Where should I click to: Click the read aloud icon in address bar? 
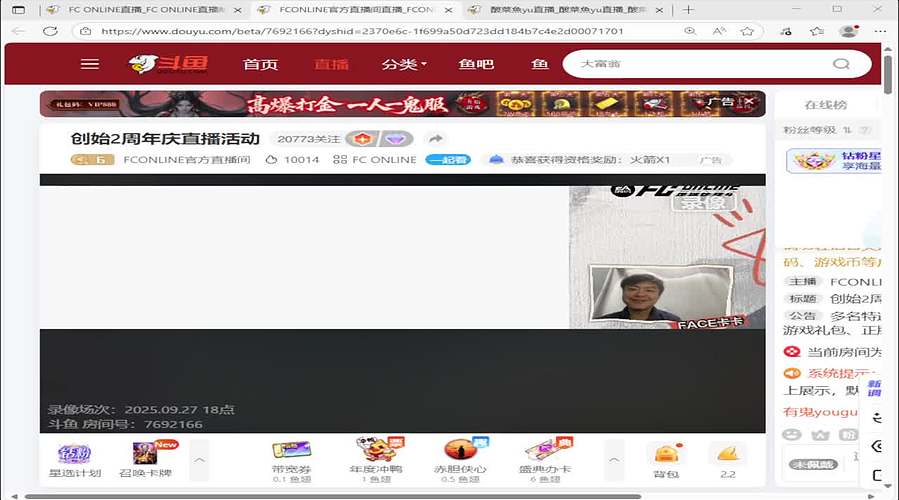(719, 31)
